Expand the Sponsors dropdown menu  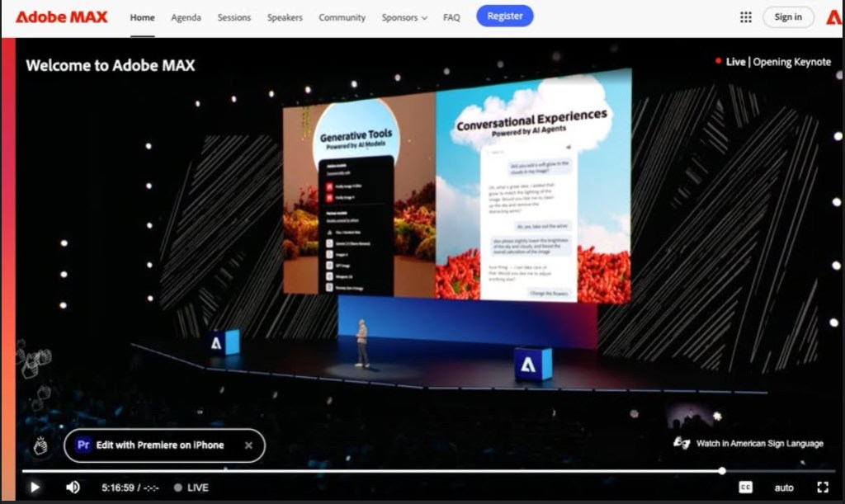point(404,17)
